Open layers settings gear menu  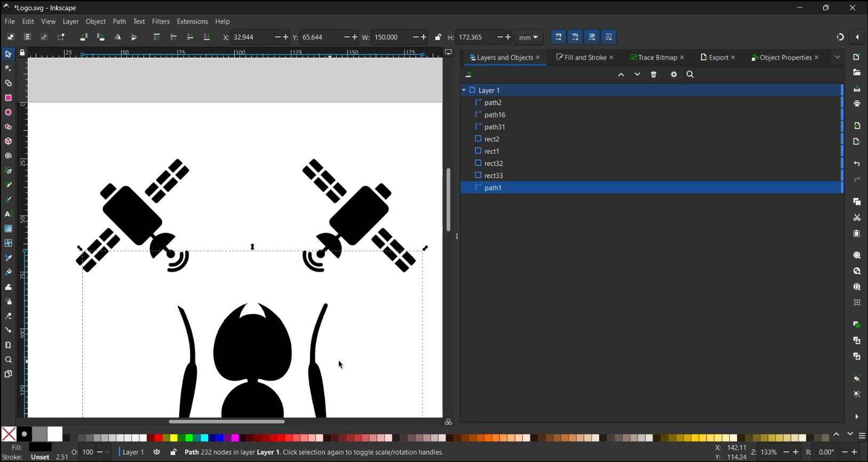[674, 75]
